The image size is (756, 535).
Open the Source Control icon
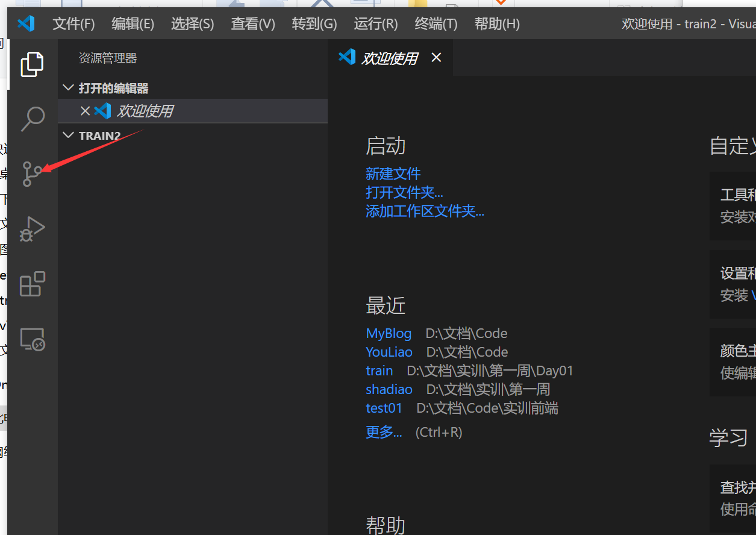(31, 174)
